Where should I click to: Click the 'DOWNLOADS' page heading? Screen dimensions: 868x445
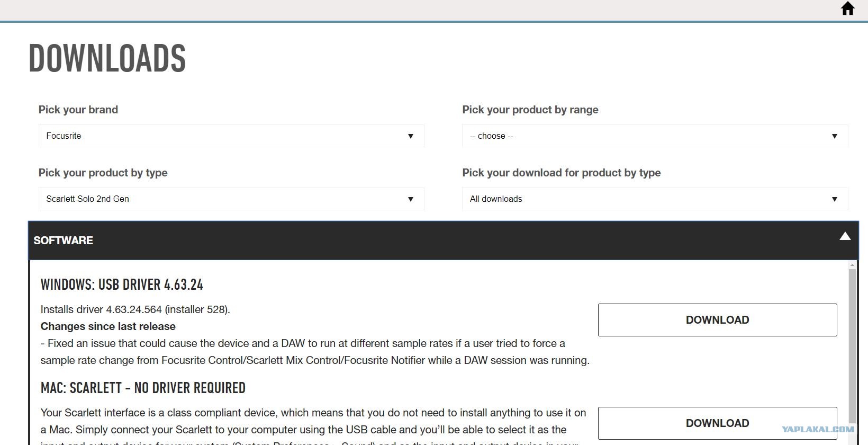pos(107,58)
